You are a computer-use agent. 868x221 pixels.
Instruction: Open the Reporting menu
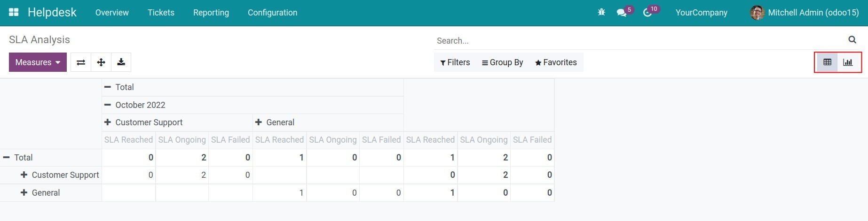(x=211, y=13)
